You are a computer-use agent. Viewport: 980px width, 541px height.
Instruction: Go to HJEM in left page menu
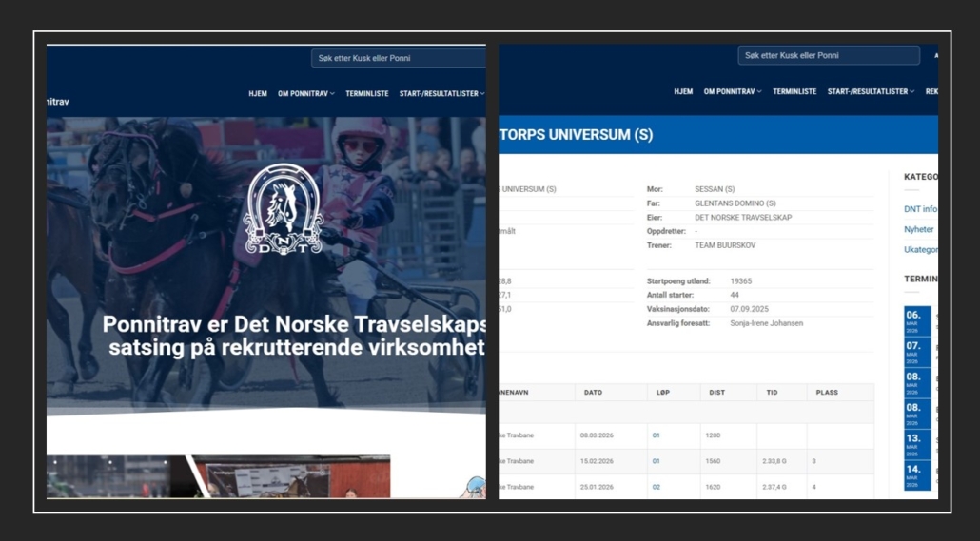click(x=258, y=94)
